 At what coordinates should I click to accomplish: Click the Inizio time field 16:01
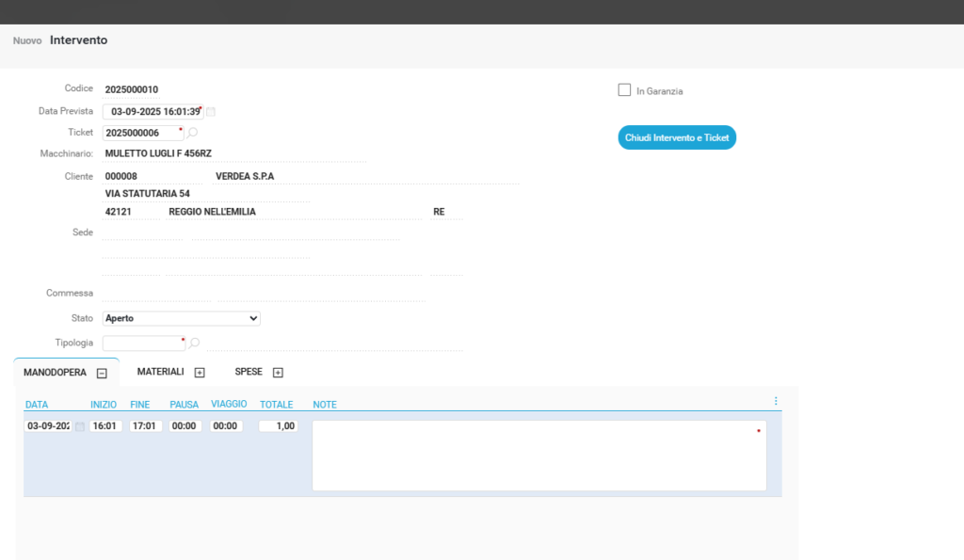[105, 426]
